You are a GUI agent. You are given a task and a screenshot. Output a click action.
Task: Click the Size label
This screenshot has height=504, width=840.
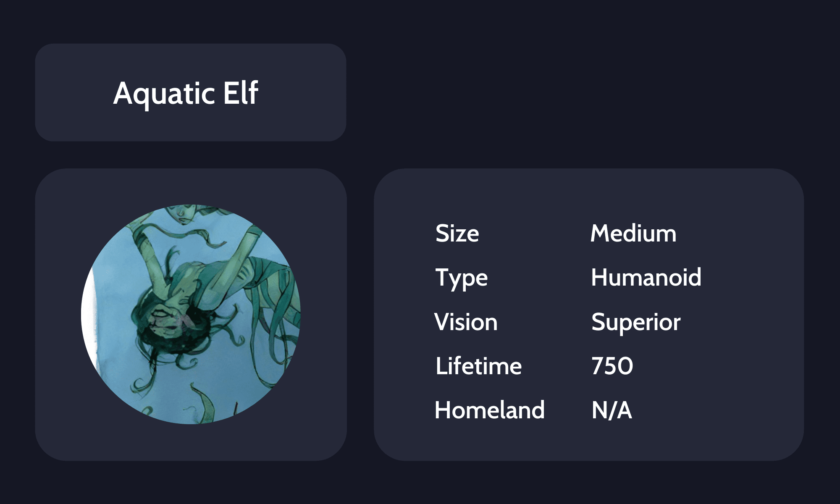[x=457, y=234]
